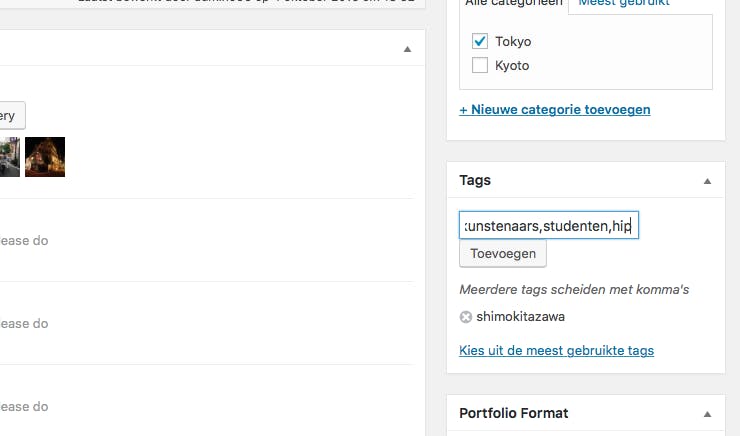Uncheck the Tokyo category checkbox
Image resolution: width=740 pixels, height=436 pixels.
480,42
